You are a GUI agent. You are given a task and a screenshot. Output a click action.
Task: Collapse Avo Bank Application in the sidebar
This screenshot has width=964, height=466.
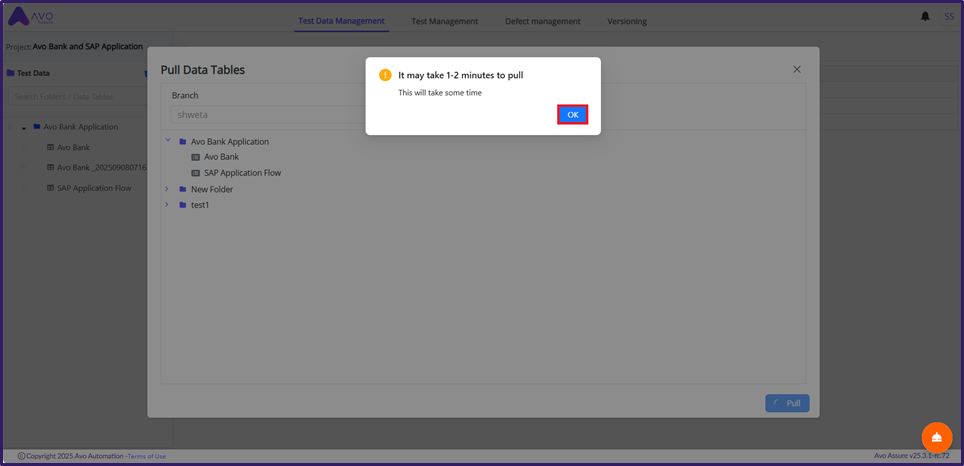(23, 128)
